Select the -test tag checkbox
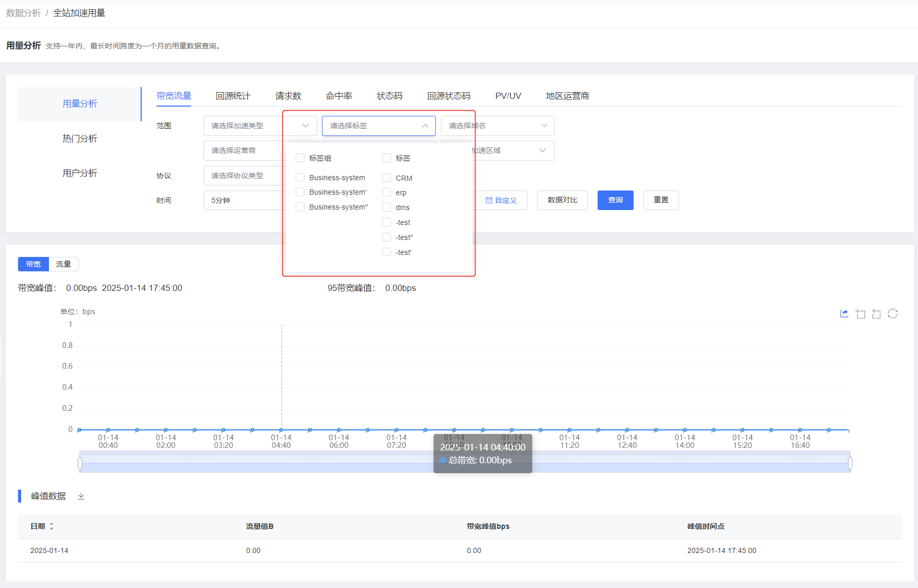Screen dimensions: 918x588 click(x=386, y=222)
